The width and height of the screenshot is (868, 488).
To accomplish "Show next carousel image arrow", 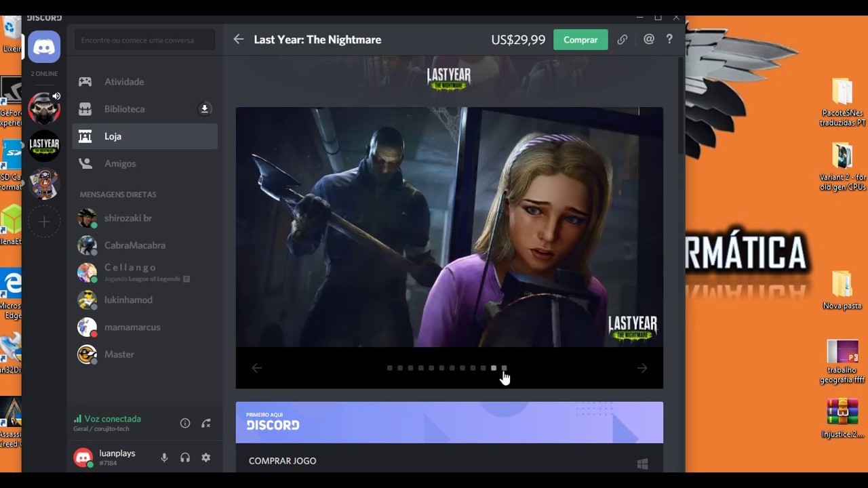I will coord(642,368).
